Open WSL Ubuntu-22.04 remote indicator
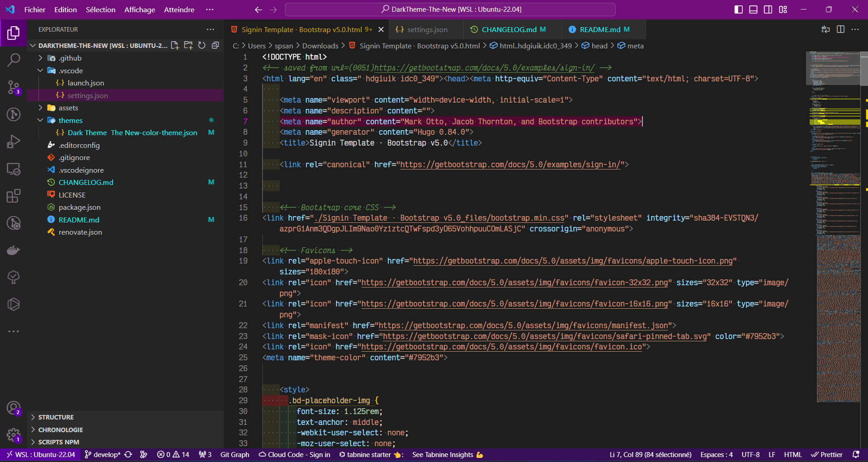 click(41, 455)
